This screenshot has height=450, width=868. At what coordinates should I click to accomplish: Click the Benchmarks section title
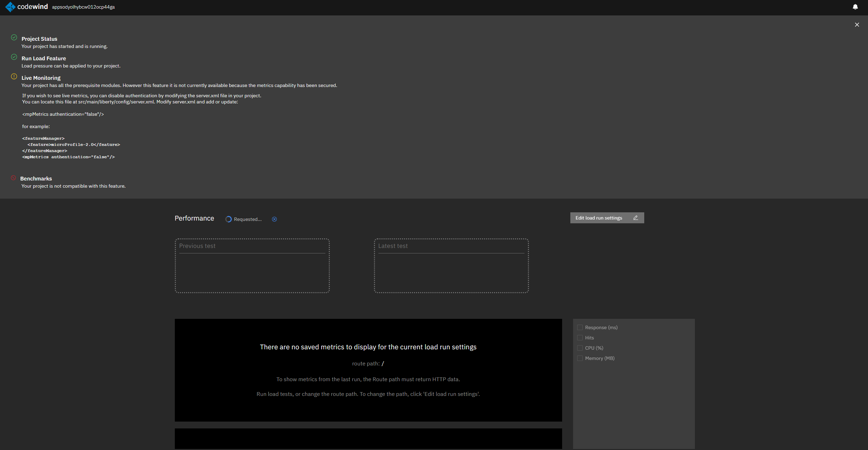click(36, 178)
